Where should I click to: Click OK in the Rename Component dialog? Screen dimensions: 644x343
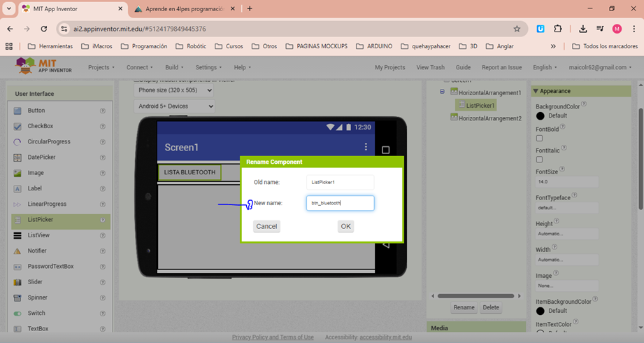[345, 226]
